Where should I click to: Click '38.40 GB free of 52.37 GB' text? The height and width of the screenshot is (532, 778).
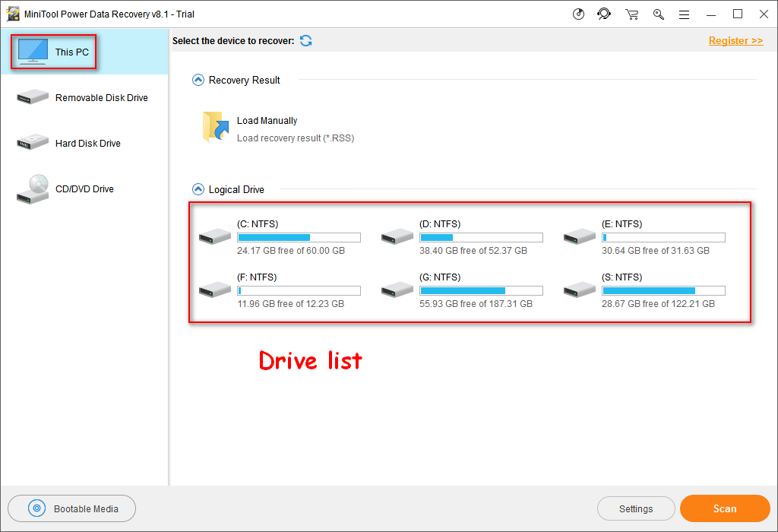(473, 251)
